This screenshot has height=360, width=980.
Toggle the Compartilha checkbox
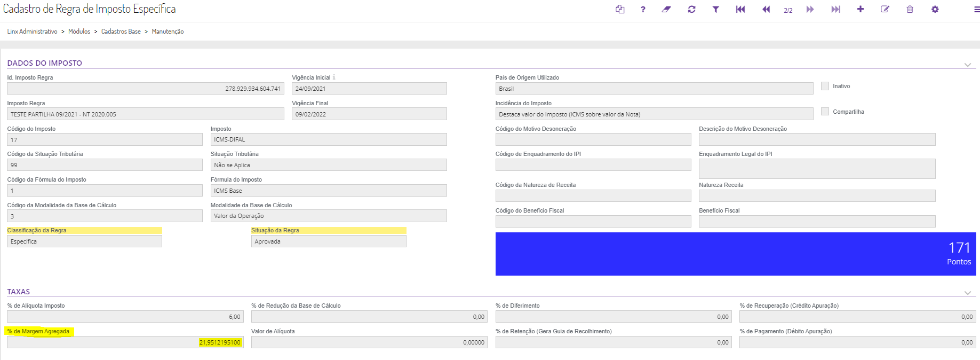(825, 112)
